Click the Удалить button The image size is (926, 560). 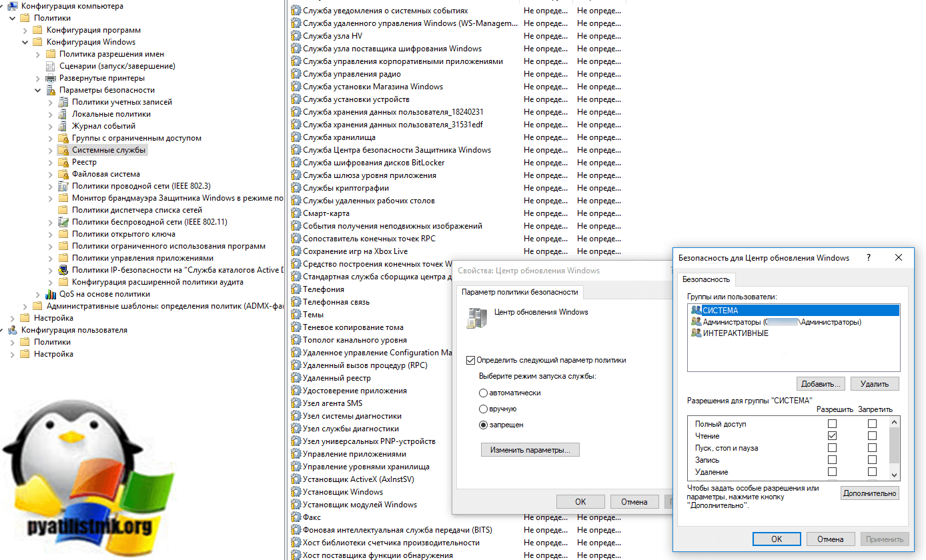tap(875, 384)
